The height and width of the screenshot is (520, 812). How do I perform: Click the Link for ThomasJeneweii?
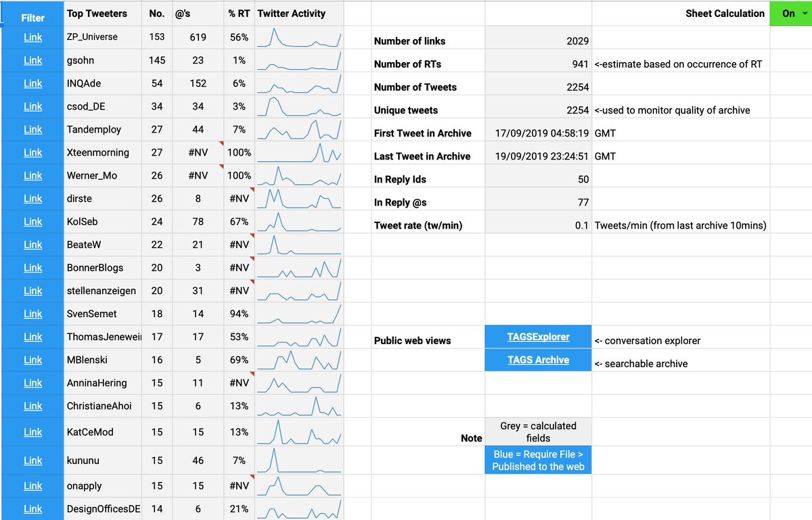[x=32, y=336]
